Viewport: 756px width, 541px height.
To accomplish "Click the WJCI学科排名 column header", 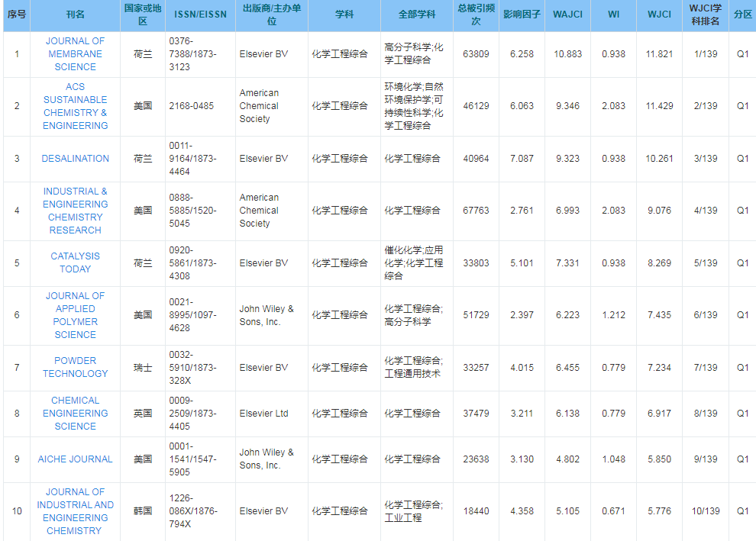I will pyautogui.click(x=706, y=14).
